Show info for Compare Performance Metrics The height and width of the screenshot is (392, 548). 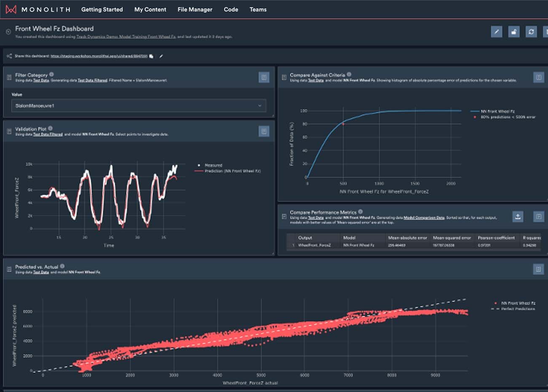click(360, 212)
